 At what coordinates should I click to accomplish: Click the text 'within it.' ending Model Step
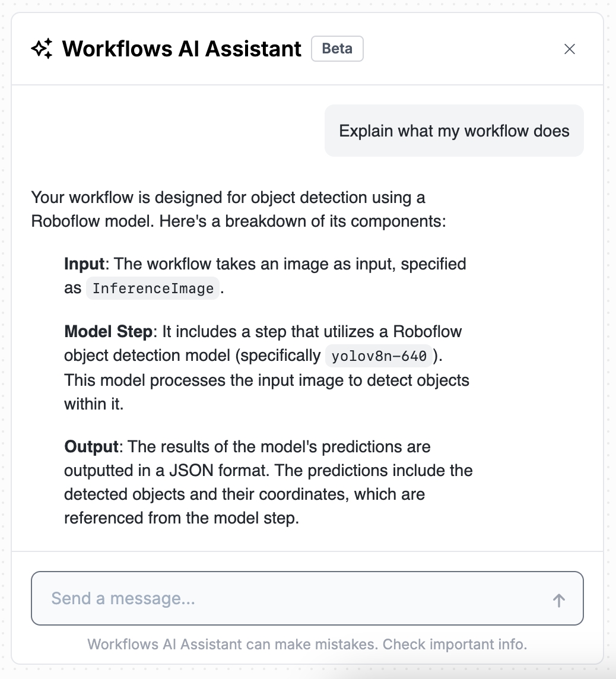[x=94, y=404]
